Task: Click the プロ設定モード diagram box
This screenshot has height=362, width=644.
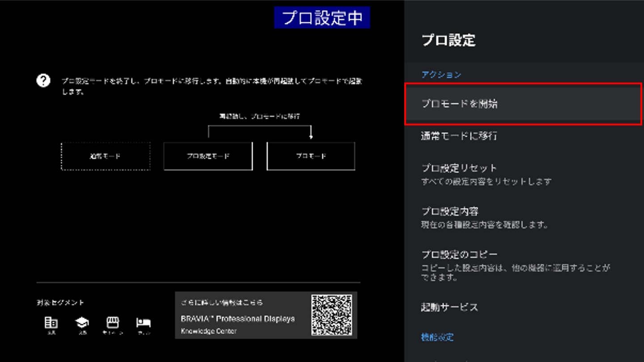Action: coord(208,156)
